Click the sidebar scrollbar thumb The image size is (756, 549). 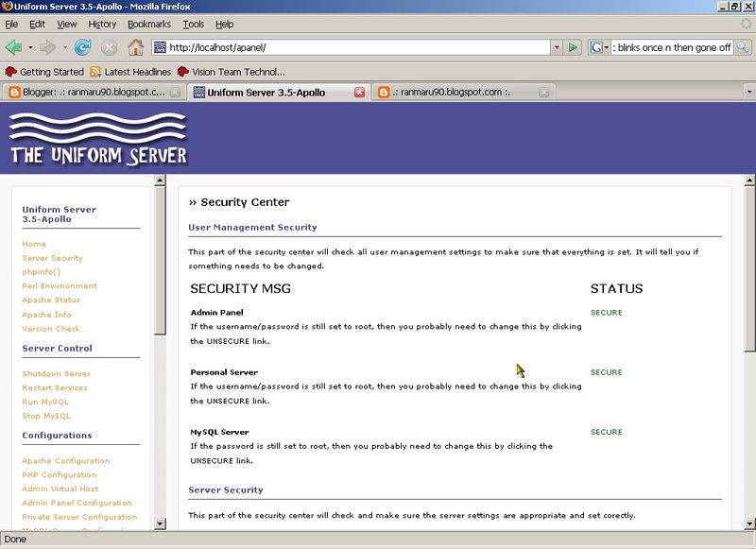point(160,260)
